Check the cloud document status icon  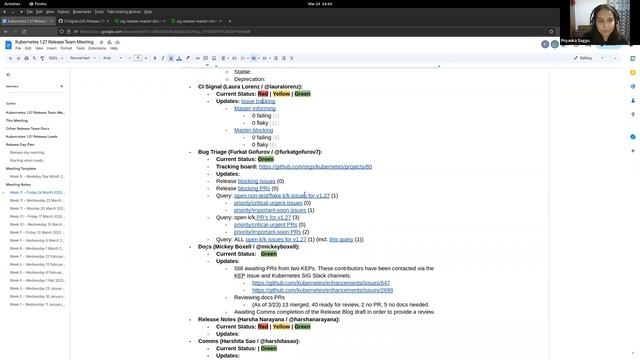[118, 42]
